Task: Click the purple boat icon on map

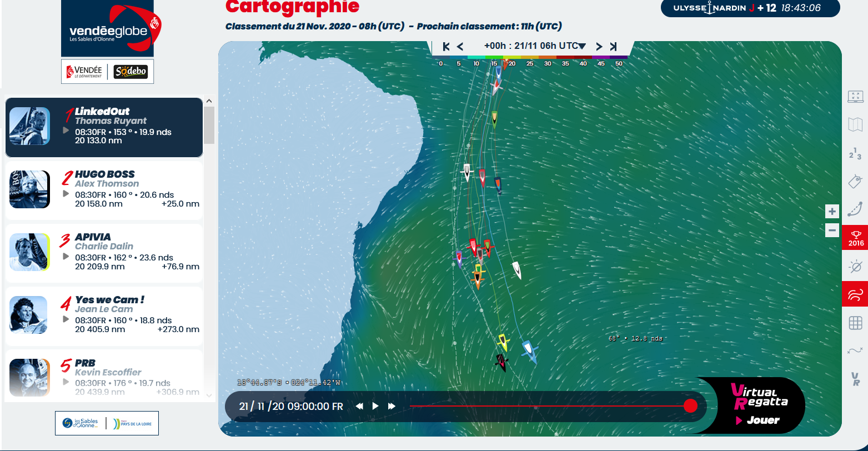Action: [x=459, y=258]
